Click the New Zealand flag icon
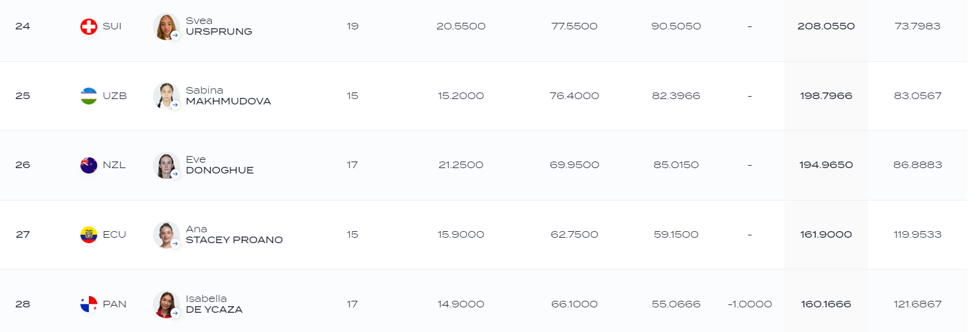 [89, 165]
